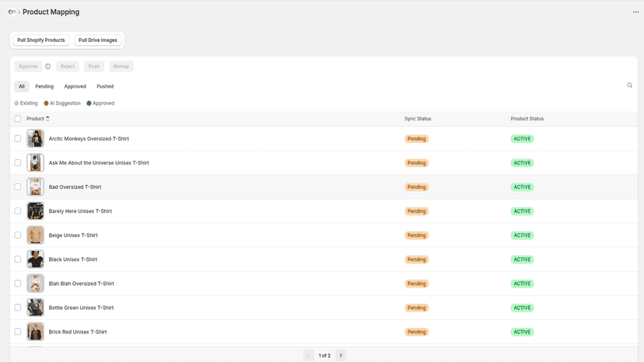Open the Brick Red T-Shirt thumbnail
This screenshot has height=362, width=644.
pyautogui.click(x=35, y=332)
